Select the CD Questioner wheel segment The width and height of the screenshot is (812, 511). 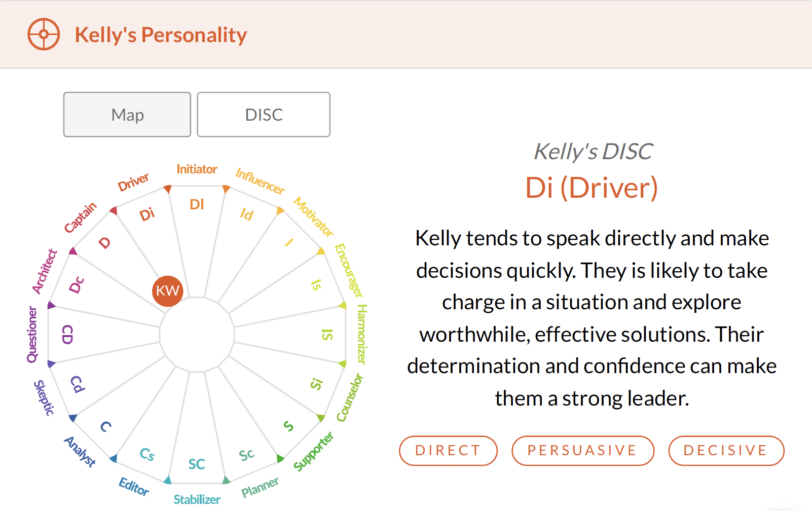[x=67, y=335]
